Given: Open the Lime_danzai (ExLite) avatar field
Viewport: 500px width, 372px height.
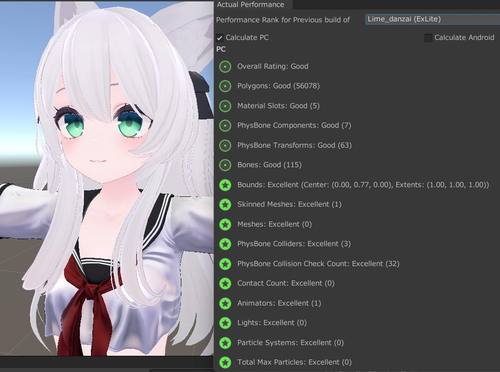Looking at the screenshot, I should 433,19.
